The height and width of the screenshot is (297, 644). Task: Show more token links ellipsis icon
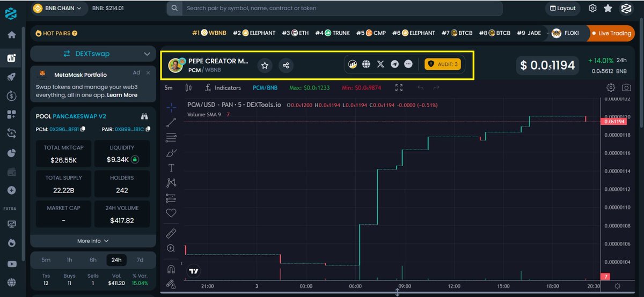point(408,64)
